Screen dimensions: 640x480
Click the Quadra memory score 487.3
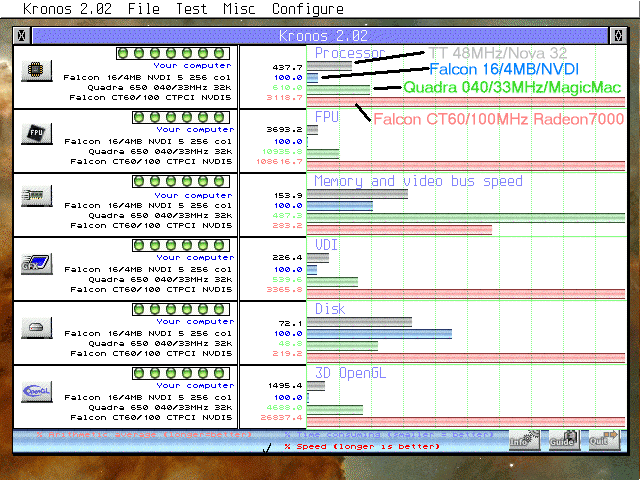point(287,216)
